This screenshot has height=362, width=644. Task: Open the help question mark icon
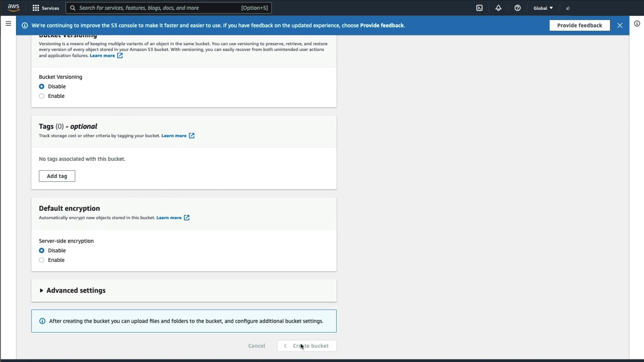coord(518,8)
